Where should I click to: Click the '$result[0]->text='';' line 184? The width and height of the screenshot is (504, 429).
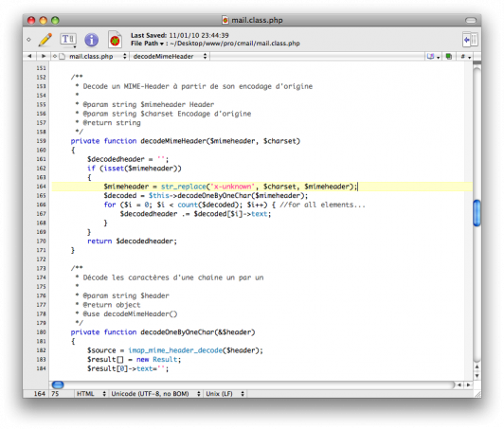coord(128,368)
